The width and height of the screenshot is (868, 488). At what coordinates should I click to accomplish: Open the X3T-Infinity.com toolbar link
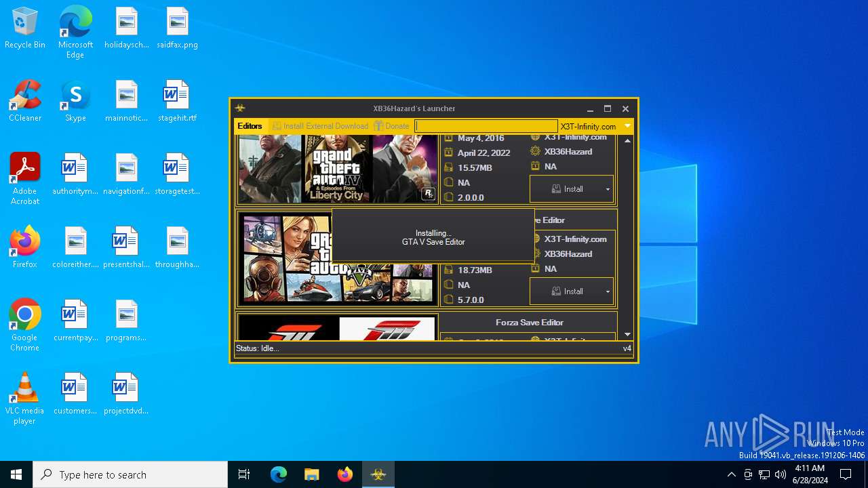pos(588,126)
